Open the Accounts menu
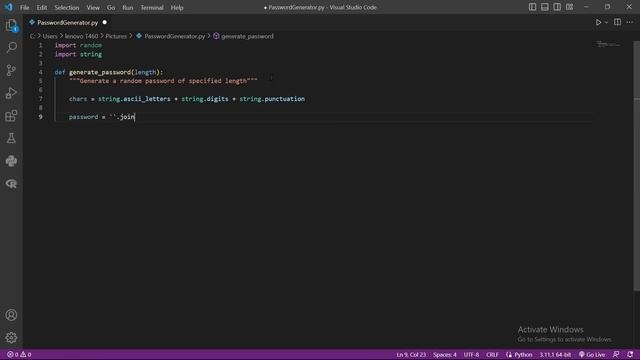 pyautogui.click(x=11, y=315)
